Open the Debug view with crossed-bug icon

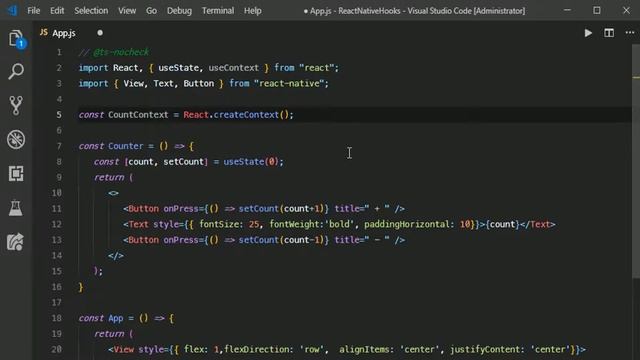(16, 140)
